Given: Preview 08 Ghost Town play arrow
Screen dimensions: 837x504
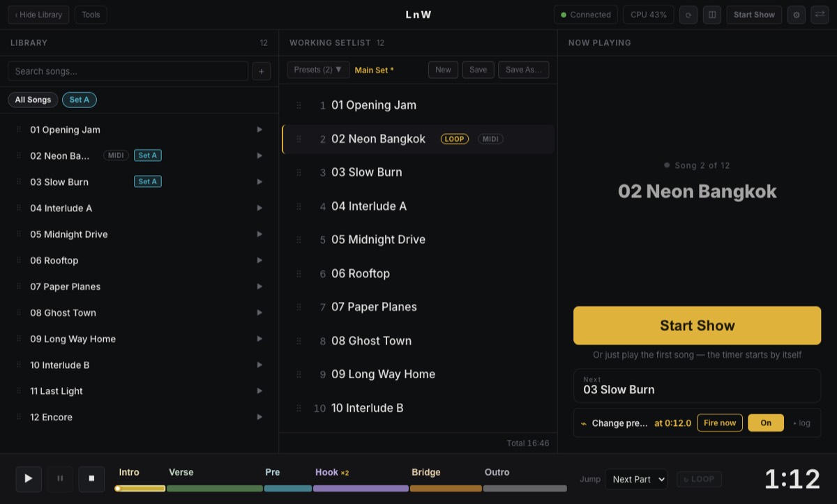Looking at the screenshot, I should coord(259,312).
